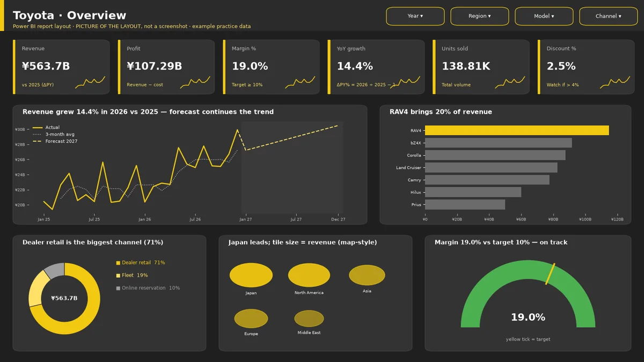Screen dimensions: 644x362
Task: Select the ¥563.7B Revenue value
Action: 46,67
